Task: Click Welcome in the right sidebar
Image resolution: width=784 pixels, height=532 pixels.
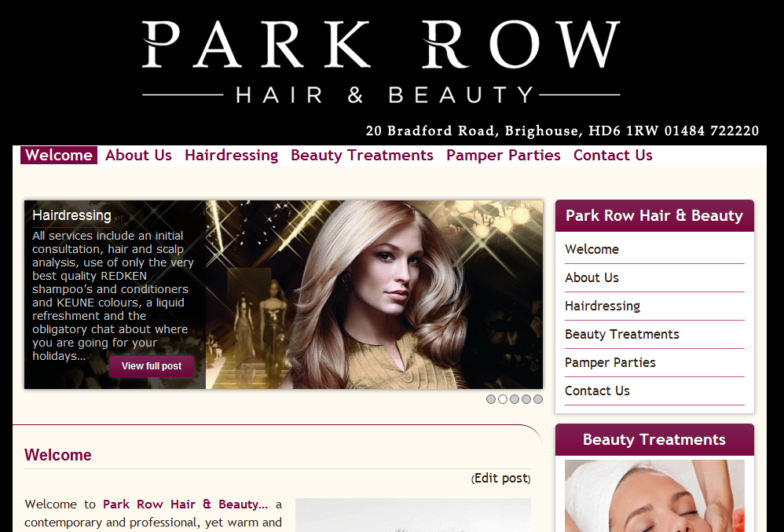Action: (592, 249)
